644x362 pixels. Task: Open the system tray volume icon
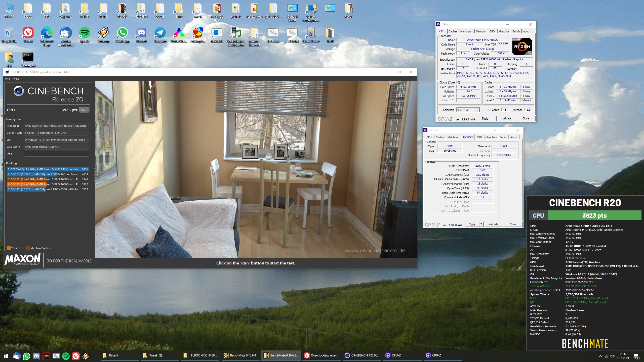point(612,356)
